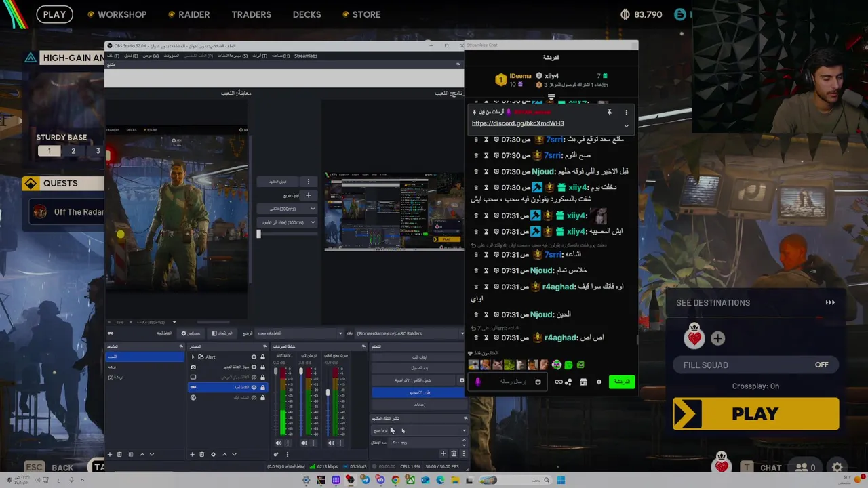Open the fade (300ms) quick transition dropdown
This screenshot has height=488, width=868.
coord(288,209)
